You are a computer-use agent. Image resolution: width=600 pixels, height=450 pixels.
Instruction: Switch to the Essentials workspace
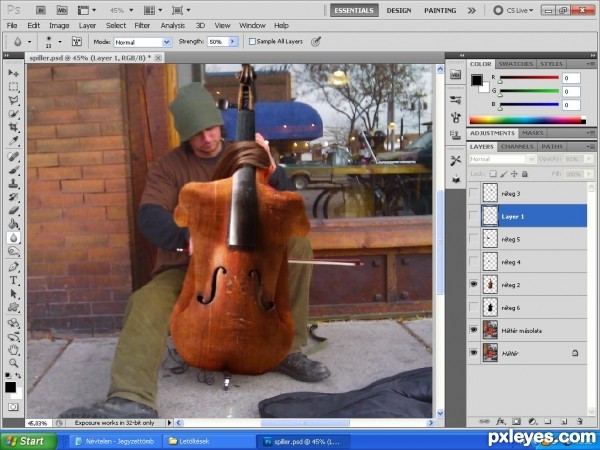354,11
